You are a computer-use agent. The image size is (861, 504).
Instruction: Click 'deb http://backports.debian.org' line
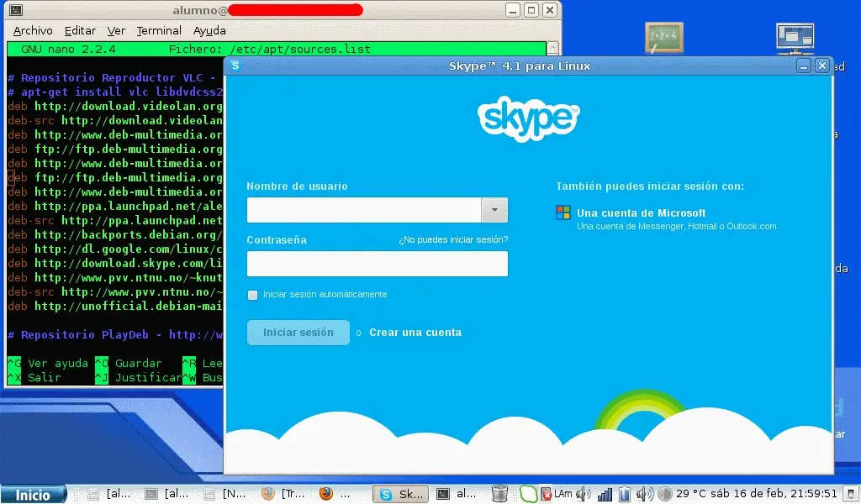coord(115,234)
